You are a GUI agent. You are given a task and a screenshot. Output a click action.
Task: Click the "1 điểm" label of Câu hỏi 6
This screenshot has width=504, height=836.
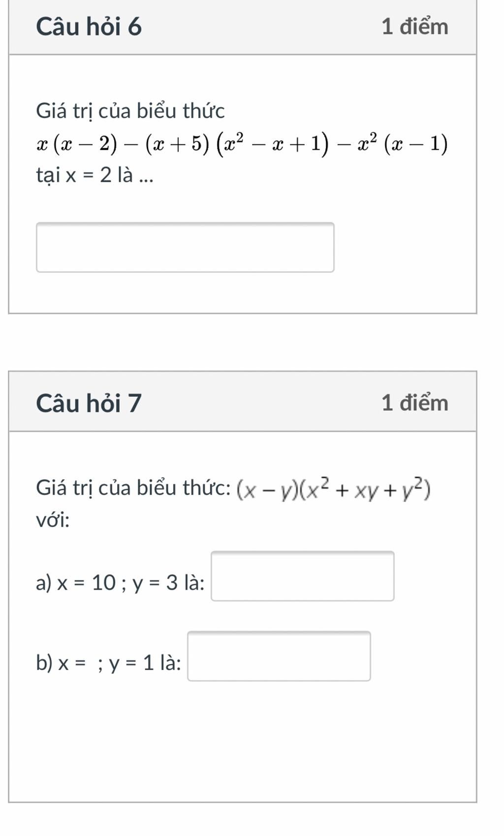(414, 27)
